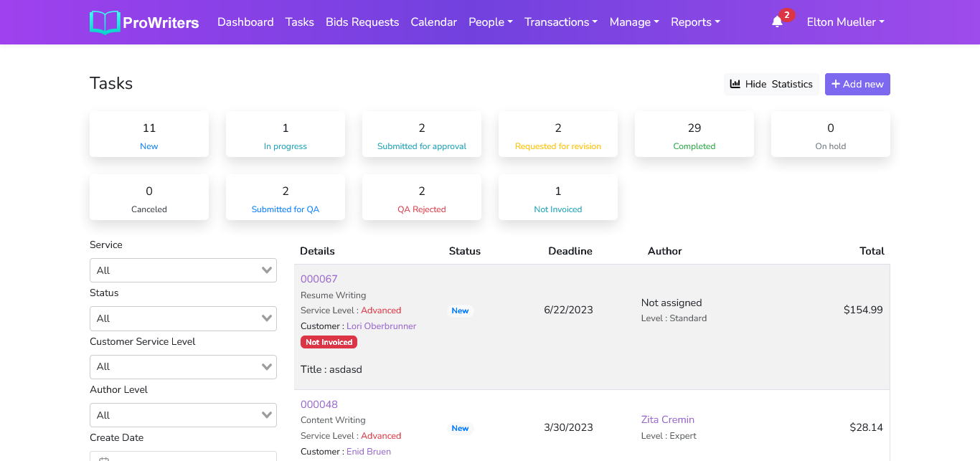Open task 000067 link
Screen dimensions: 980x461
coord(319,279)
